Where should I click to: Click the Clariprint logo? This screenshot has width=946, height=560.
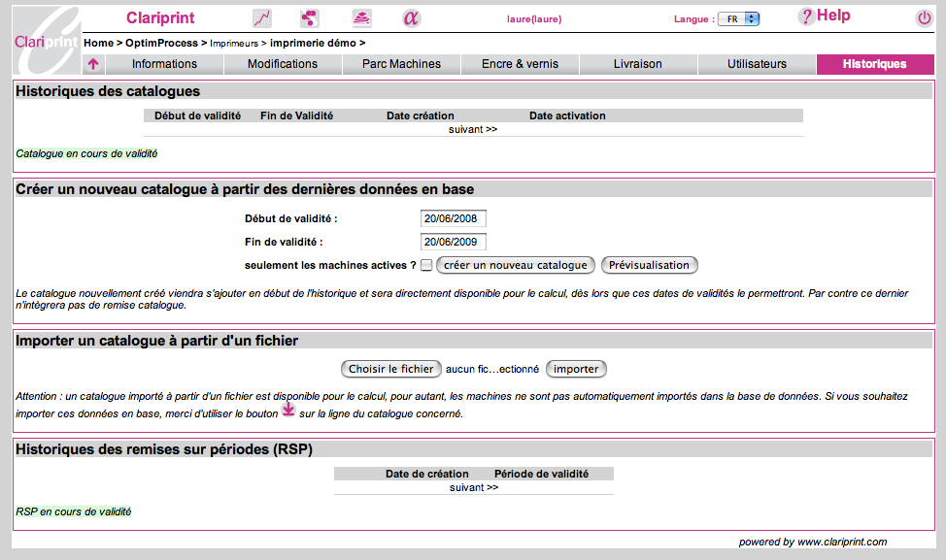[47, 40]
